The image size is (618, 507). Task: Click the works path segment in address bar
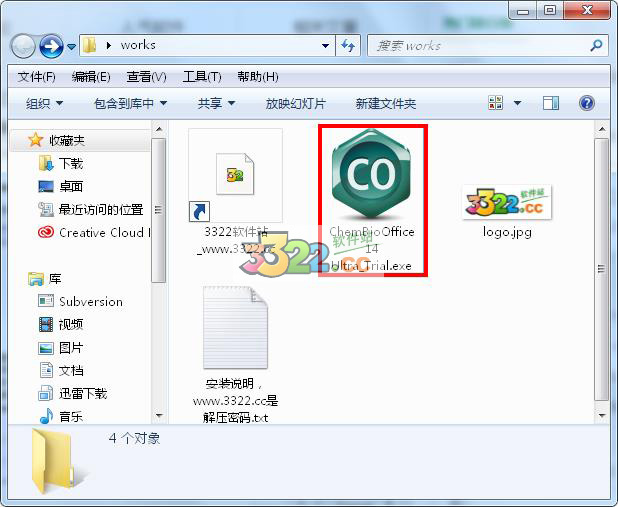[x=138, y=45]
